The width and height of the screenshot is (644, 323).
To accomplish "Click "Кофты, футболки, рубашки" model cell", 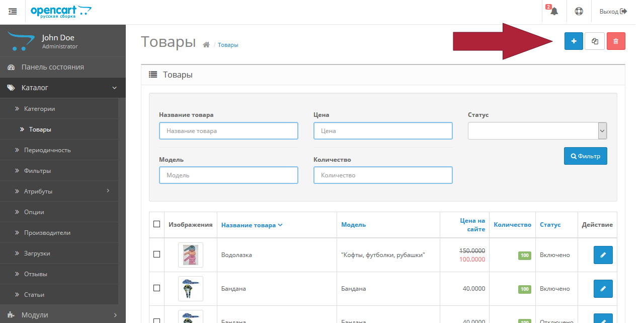I will coord(383,255).
